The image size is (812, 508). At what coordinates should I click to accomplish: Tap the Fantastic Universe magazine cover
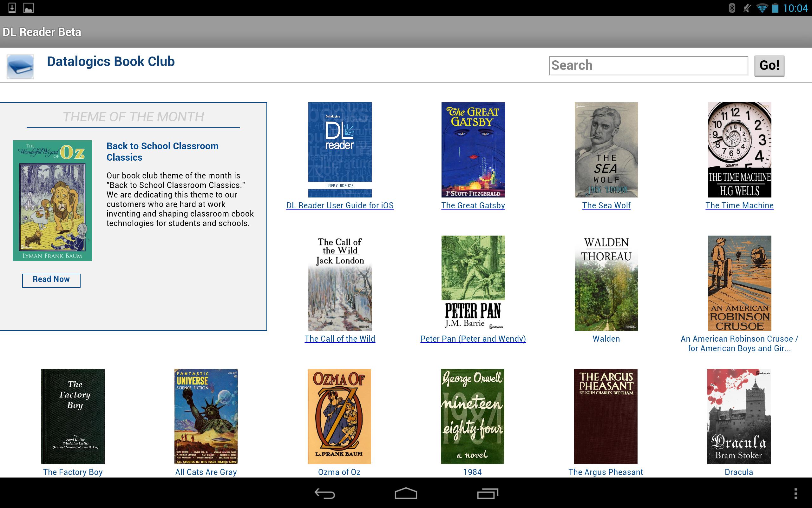pyautogui.click(x=206, y=416)
